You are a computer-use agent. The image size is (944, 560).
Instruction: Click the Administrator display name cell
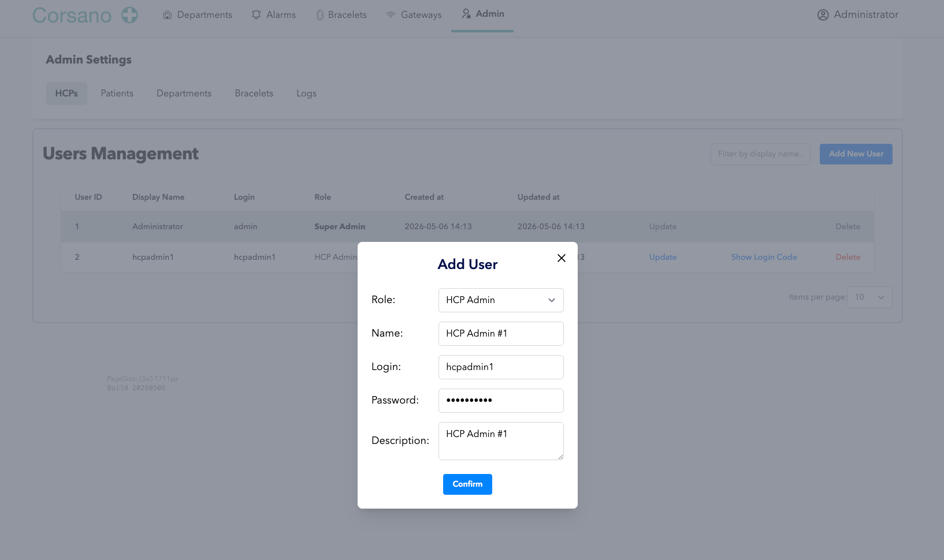click(158, 227)
